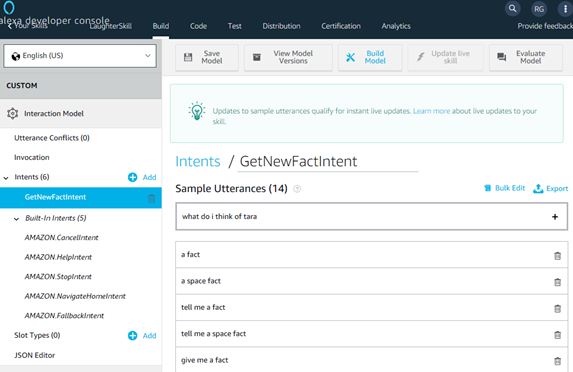Viewport: 573px width, 372px height.
Task: Delete the 'a fact' utterance trash icon
Action: point(557,256)
